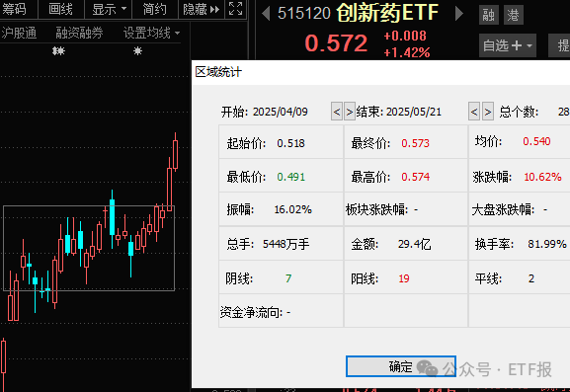Open the 设置均线 dropdown

[151, 33]
